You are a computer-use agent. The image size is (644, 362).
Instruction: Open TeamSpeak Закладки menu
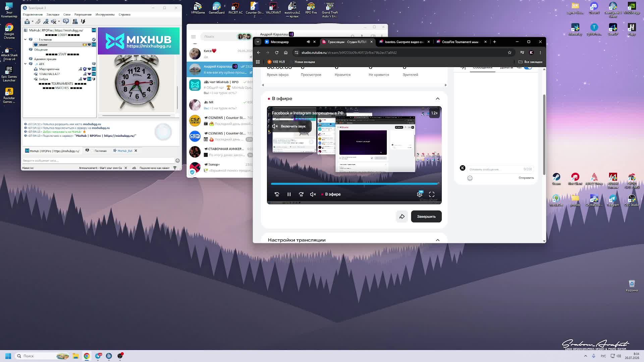[x=53, y=14]
